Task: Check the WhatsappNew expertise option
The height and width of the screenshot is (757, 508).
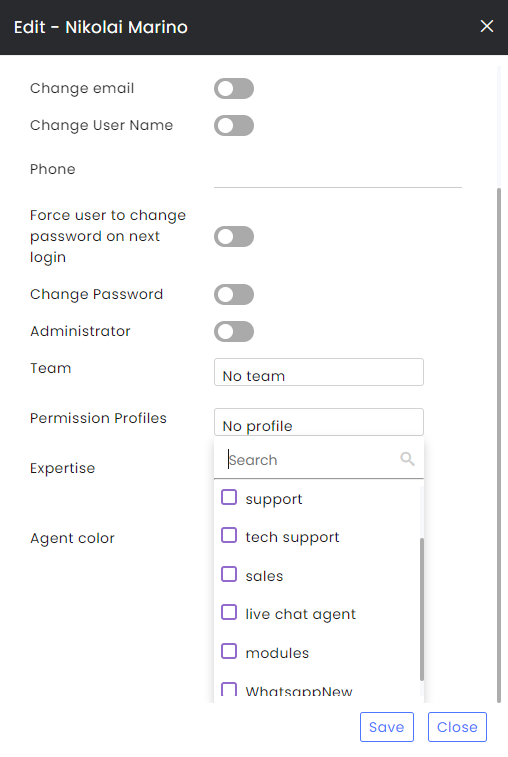Action: point(229,689)
